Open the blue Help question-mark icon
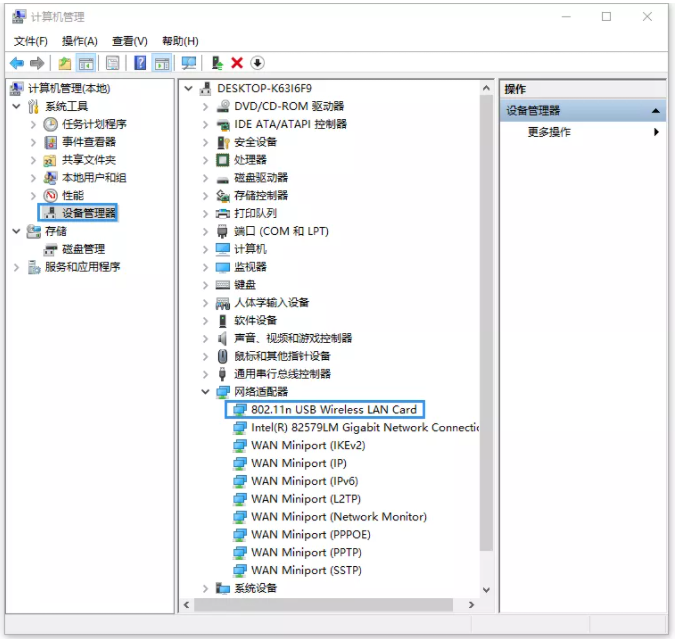Viewport: 676px width, 639px height. pyautogui.click(x=140, y=63)
